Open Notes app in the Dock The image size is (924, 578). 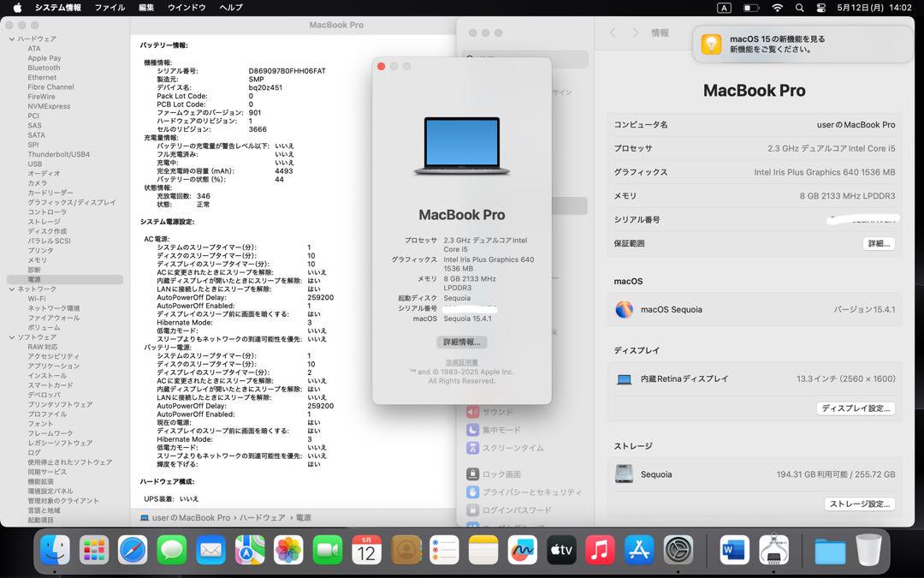tap(483, 551)
